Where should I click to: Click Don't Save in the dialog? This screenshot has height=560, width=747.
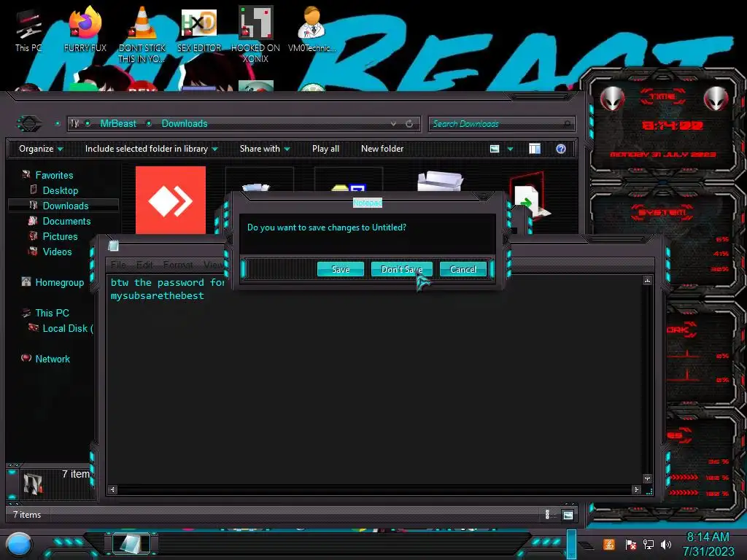pos(402,270)
